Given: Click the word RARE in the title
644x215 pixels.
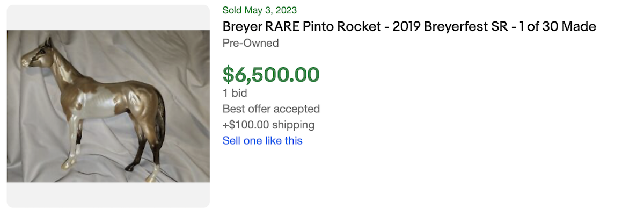Looking at the screenshot, I should tap(280, 27).
